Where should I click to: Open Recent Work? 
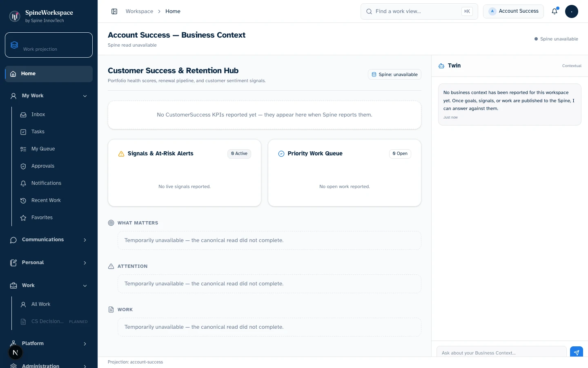point(54,201)
